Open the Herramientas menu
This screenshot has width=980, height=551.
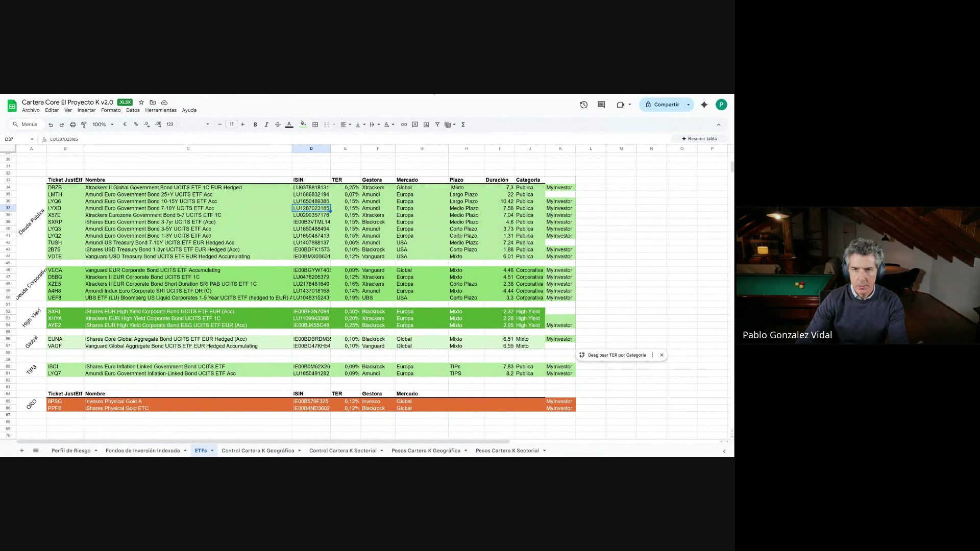coord(161,110)
